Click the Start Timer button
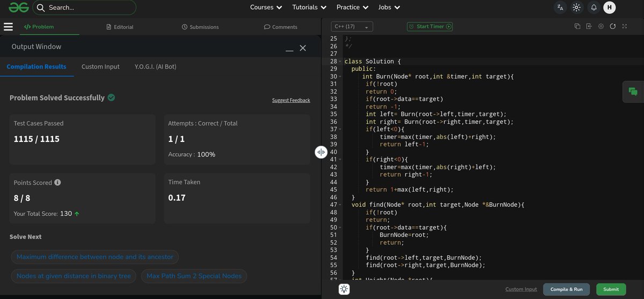 point(430,26)
